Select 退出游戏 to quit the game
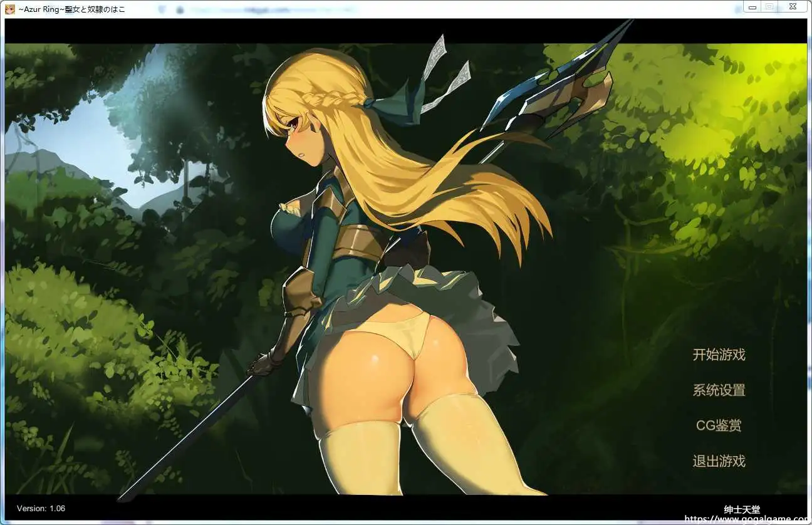 (x=719, y=462)
